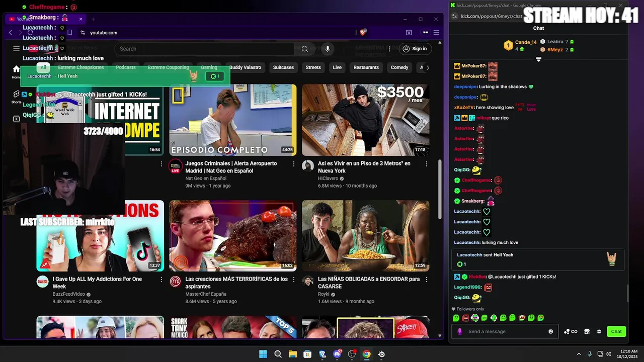Open options for MasterChef creaciones video
The height and width of the screenshot is (362, 644).
[294, 280]
